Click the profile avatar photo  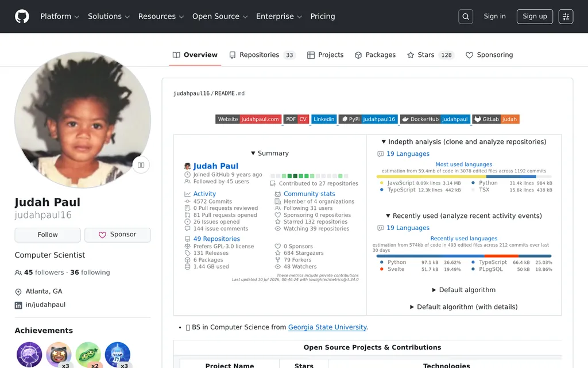point(83,120)
